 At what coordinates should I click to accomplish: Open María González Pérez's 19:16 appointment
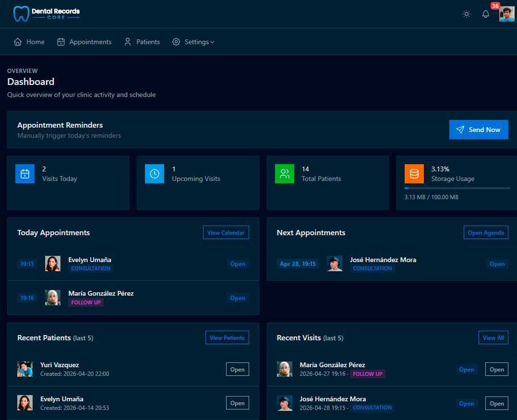click(238, 298)
